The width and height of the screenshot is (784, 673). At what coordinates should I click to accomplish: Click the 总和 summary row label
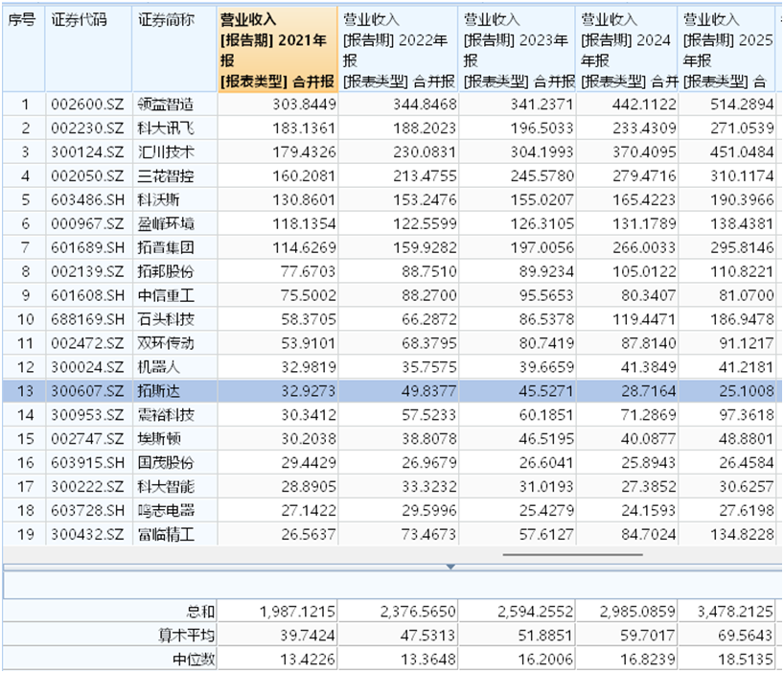pyautogui.click(x=200, y=612)
